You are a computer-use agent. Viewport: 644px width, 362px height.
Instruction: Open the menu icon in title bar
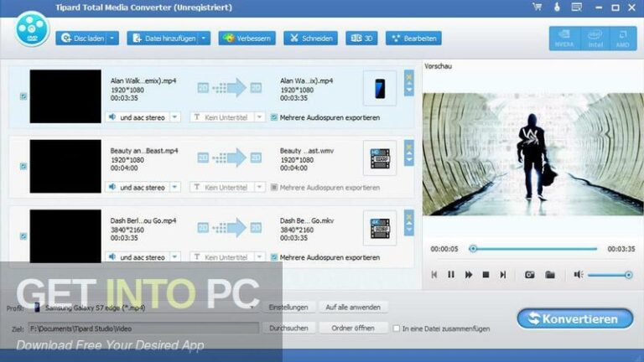577,7
